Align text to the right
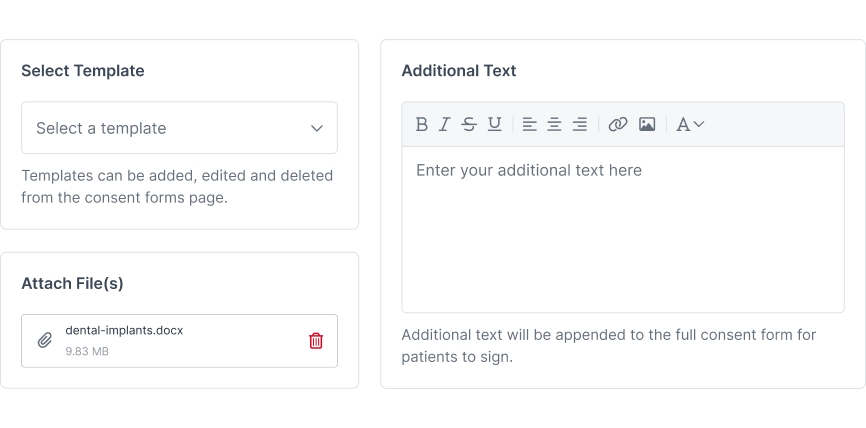 [x=580, y=124]
